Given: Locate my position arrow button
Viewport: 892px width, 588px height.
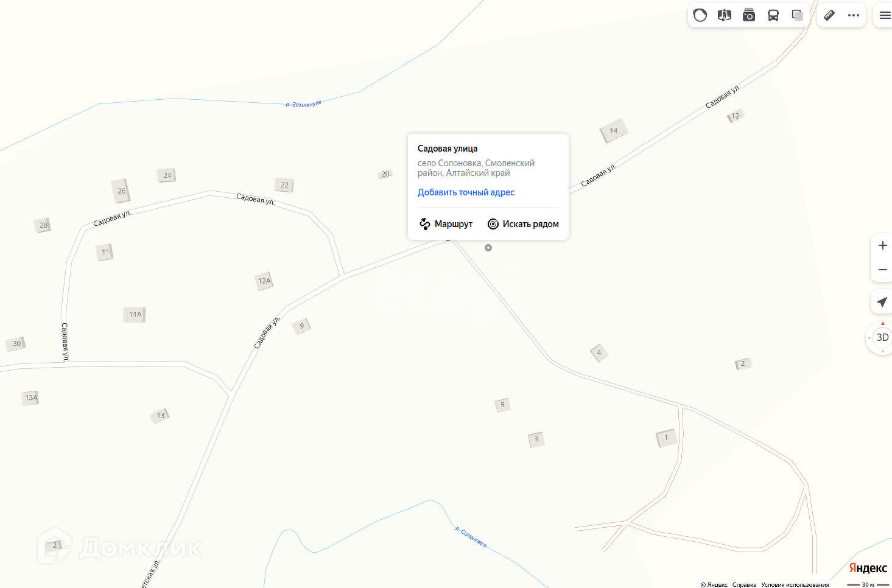Looking at the screenshot, I should (882, 301).
